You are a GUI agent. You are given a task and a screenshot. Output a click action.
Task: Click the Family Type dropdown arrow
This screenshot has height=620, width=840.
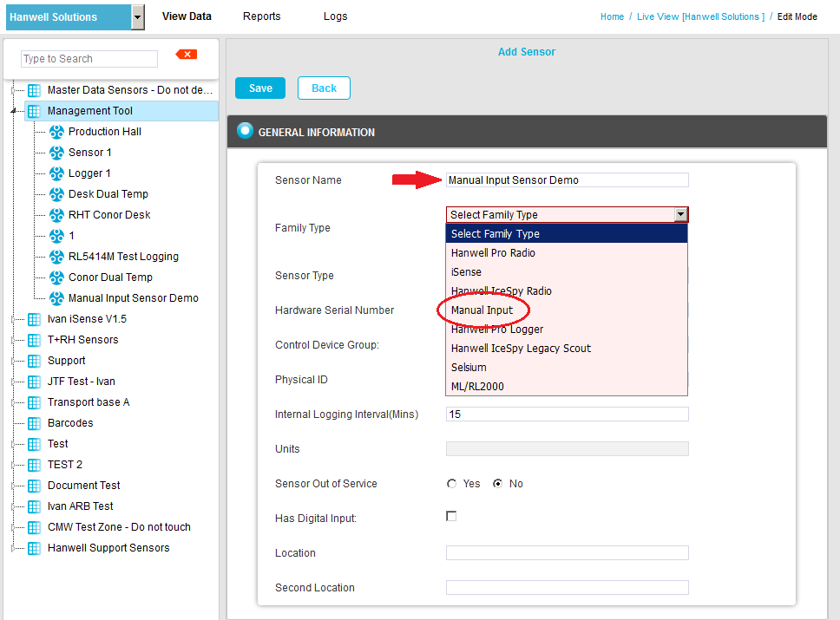pyautogui.click(x=680, y=215)
